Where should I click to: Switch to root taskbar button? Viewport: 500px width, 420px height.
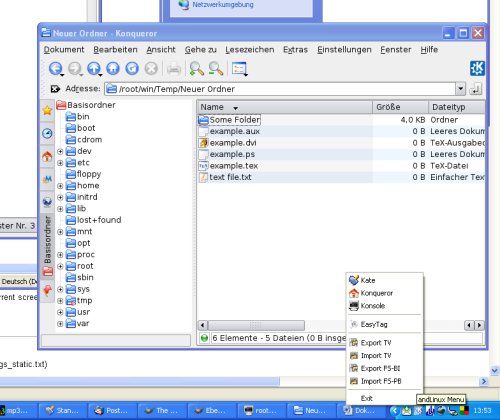coord(261,411)
